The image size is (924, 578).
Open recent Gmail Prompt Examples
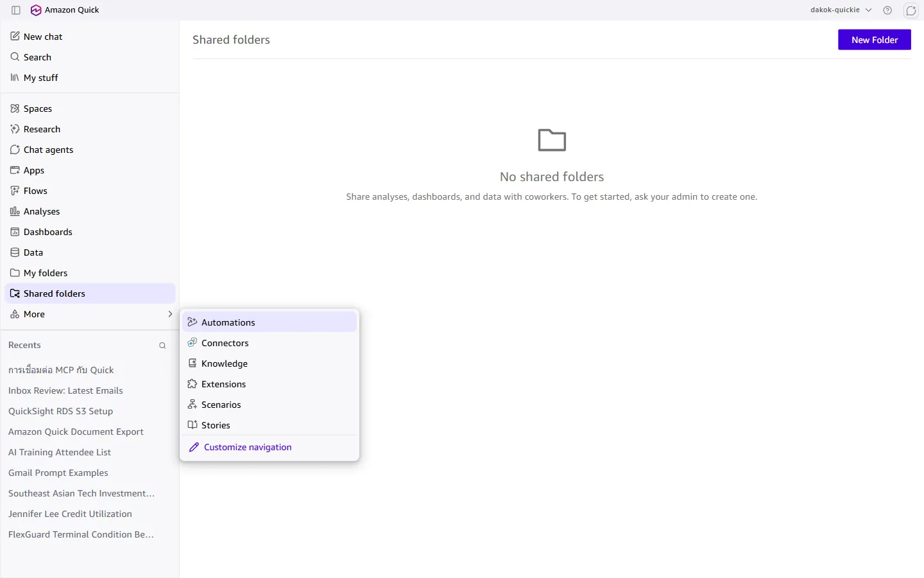pos(58,473)
